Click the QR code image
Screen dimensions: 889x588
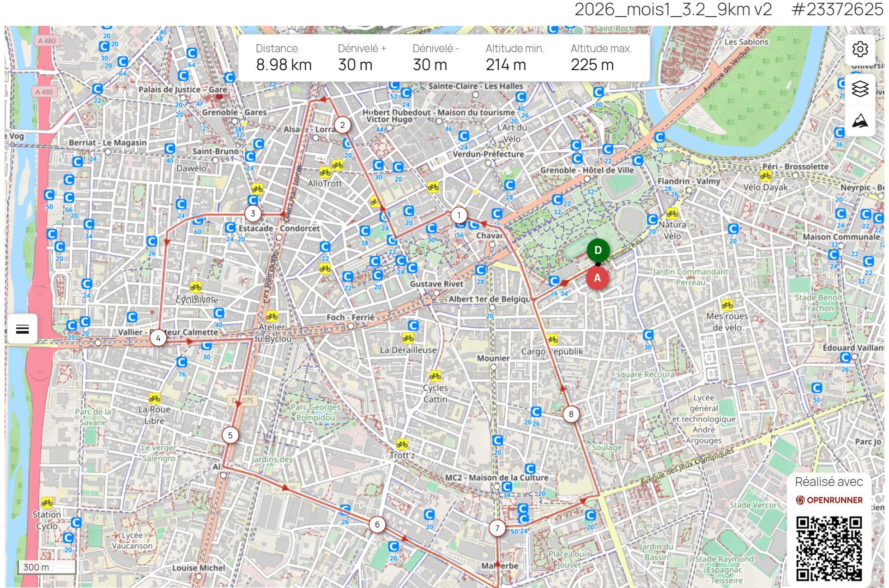pos(829,548)
